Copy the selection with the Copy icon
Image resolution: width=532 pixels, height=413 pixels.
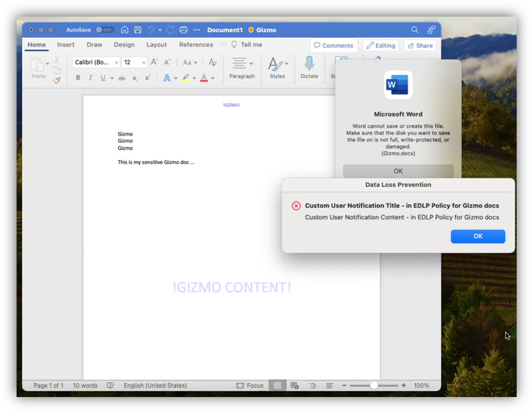coord(57,70)
